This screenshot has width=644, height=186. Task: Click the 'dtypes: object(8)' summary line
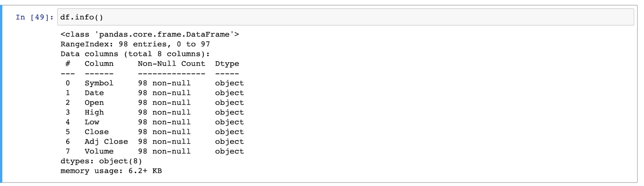pyautogui.click(x=101, y=161)
